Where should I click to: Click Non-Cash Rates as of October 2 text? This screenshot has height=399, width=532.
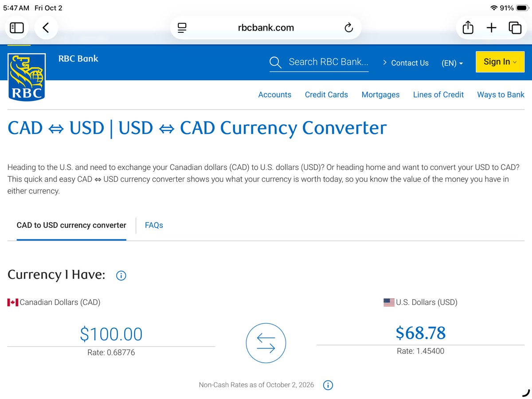click(256, 385)
